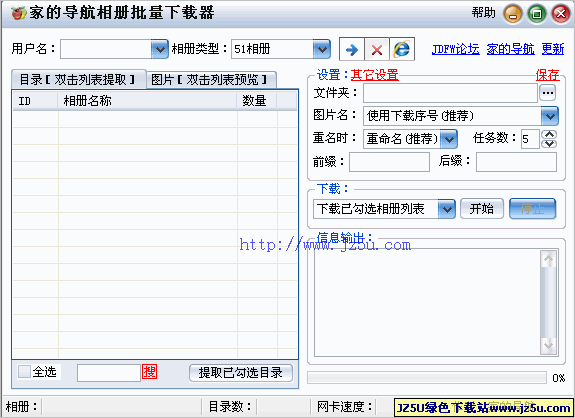Click the search box beside 全选

tap(109, 373)
